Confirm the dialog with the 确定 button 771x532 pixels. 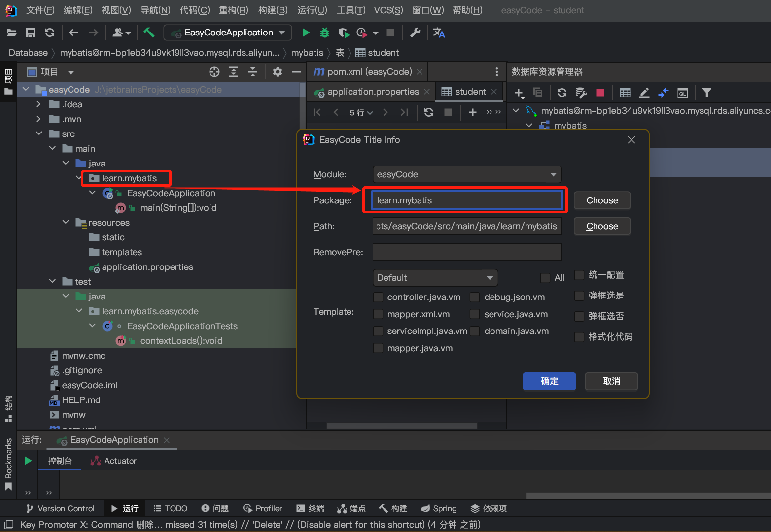tap(549, 381)
